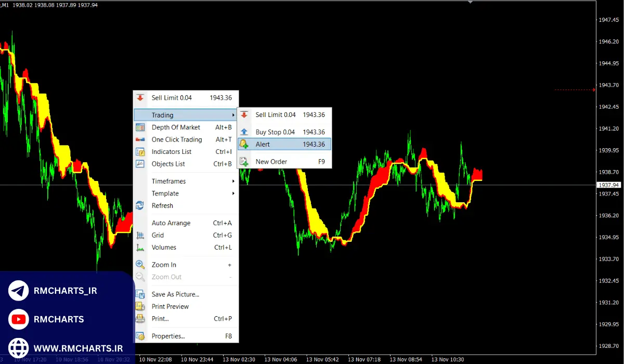
Task: Click the One Click Trading icon
Action: click(140, 139)
